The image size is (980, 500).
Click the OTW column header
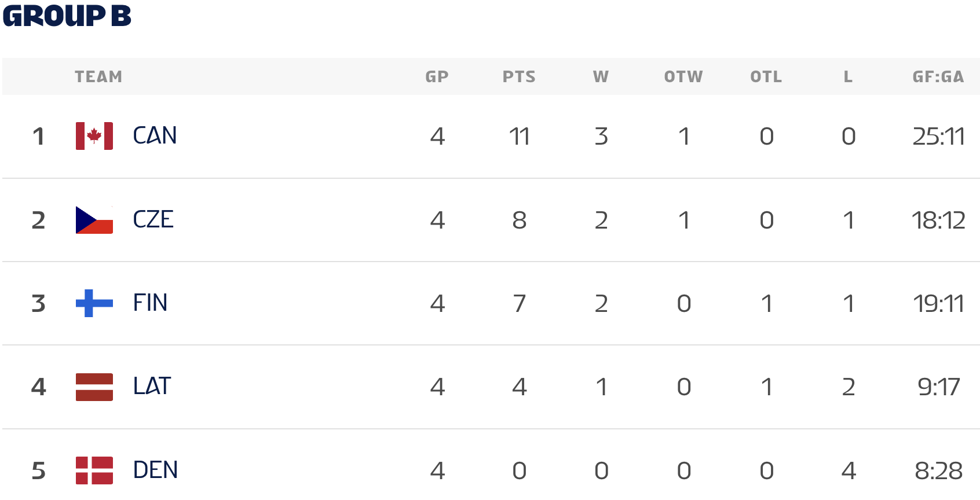(683, 77)
